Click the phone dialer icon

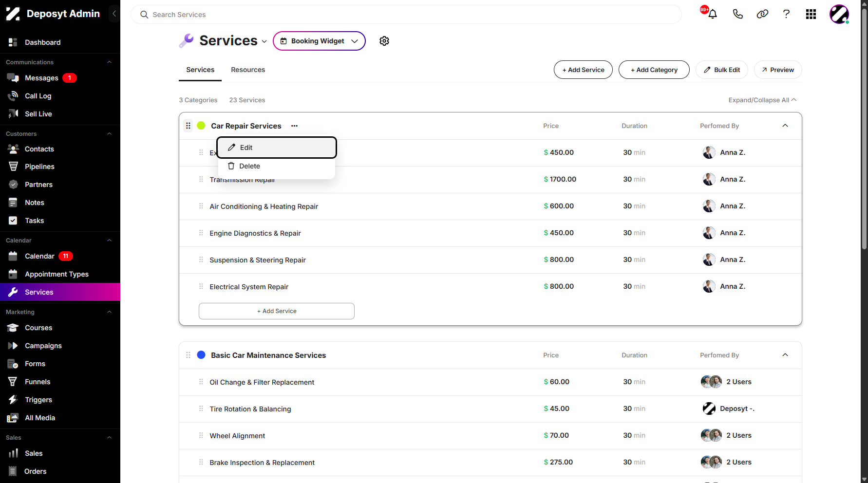[x=738, y=14]
